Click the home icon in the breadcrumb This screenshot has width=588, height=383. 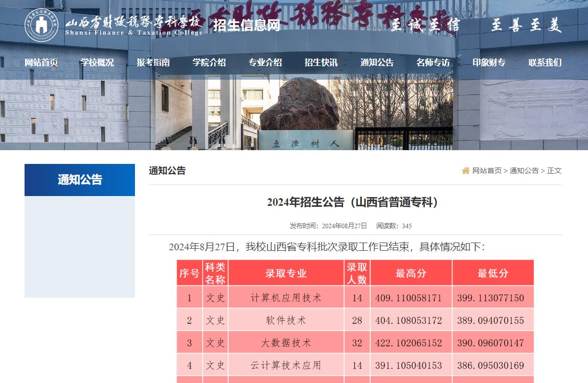coord(466,171)
